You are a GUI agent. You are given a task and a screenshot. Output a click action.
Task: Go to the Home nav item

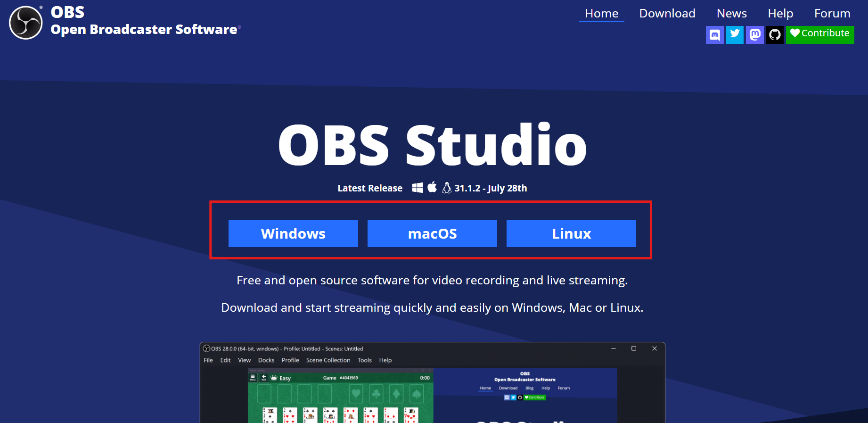point(601,13)
